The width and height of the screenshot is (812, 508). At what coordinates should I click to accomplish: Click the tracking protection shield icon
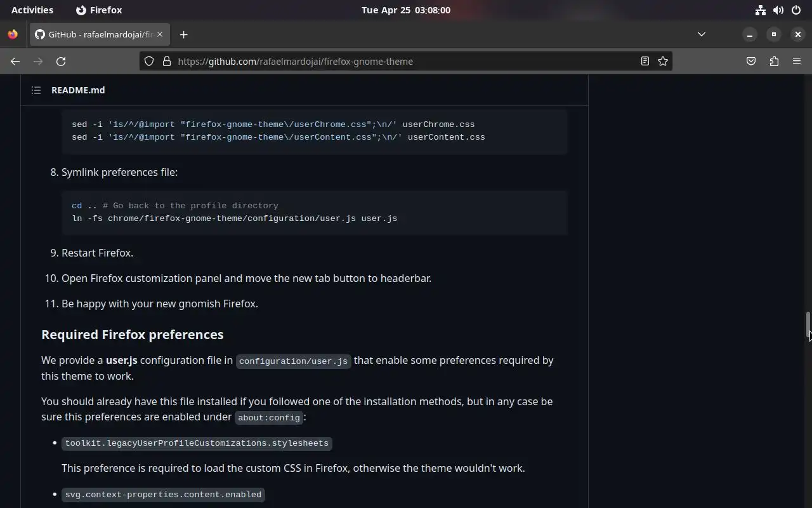pyautogui.click(x=149, y=62)
